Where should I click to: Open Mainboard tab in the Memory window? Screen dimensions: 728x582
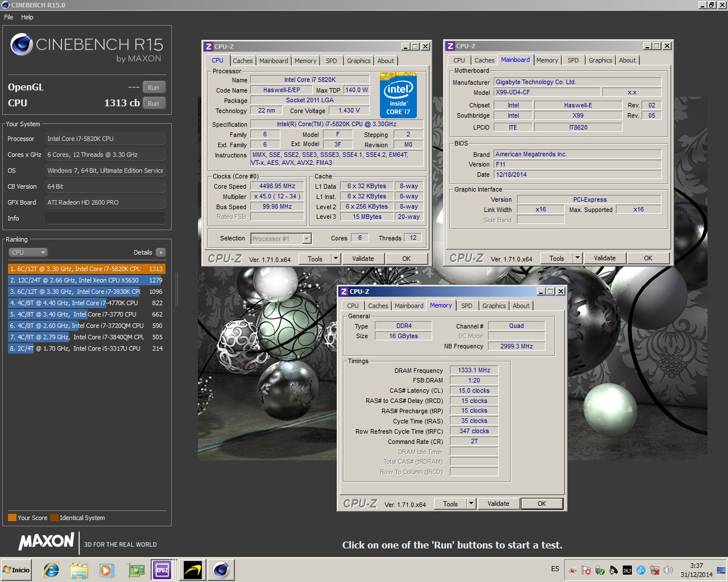(x=409, y=306)
